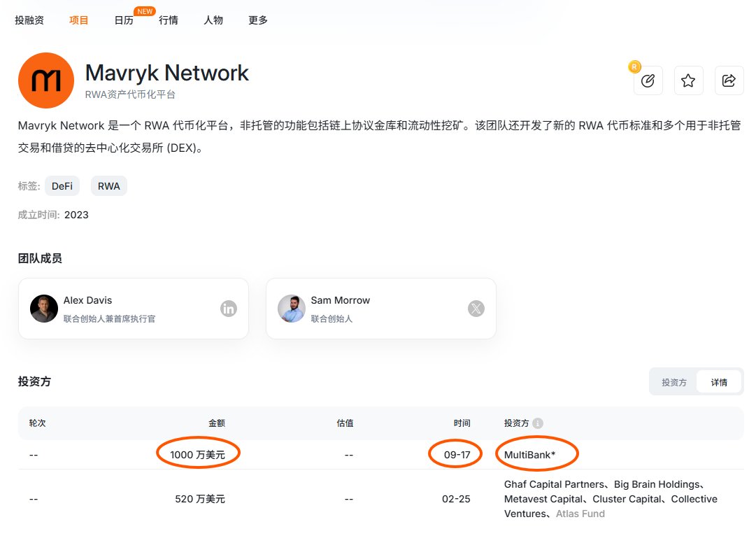Click the 09-17 date cell

(457, 455)
